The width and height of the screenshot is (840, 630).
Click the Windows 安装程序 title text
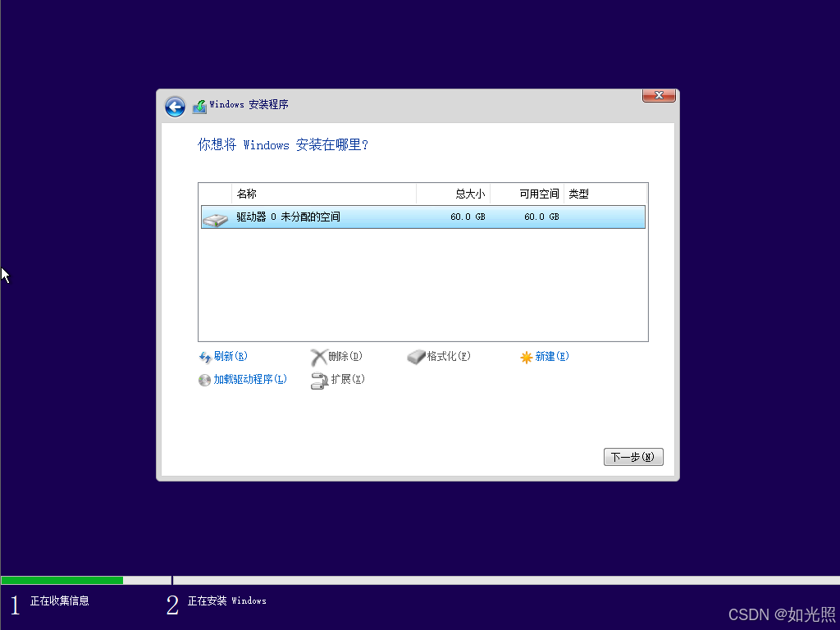[x=249, y=104]
